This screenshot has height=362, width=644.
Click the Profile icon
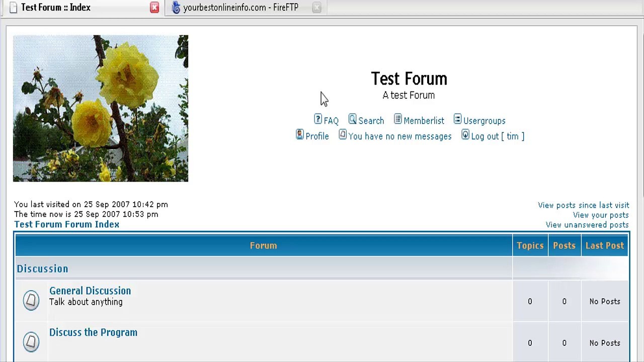300,135
